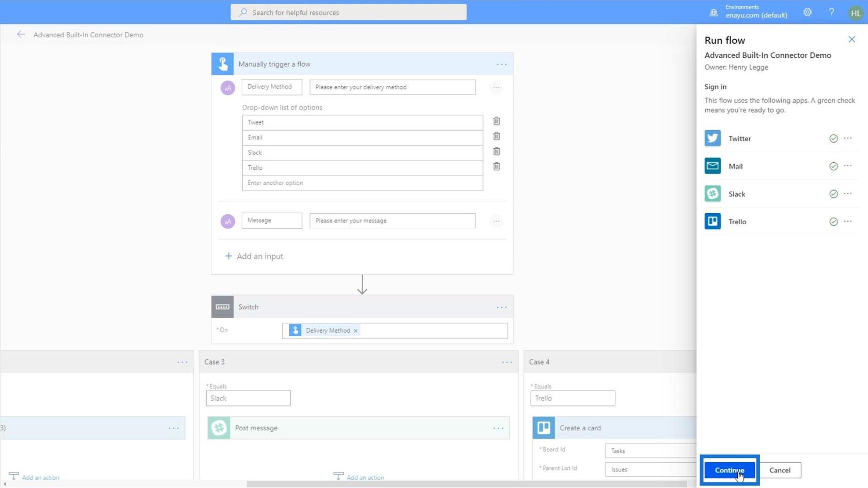Open the Trello connection ellipsis menu
Viewport: 868px width, 488px height.
coord(848,221)
